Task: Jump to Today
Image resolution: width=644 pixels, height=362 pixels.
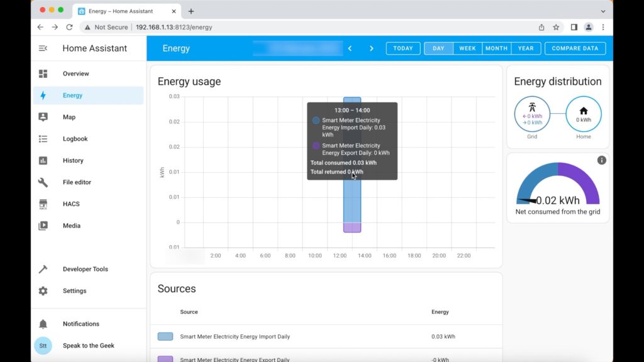Action: point(403,48)
